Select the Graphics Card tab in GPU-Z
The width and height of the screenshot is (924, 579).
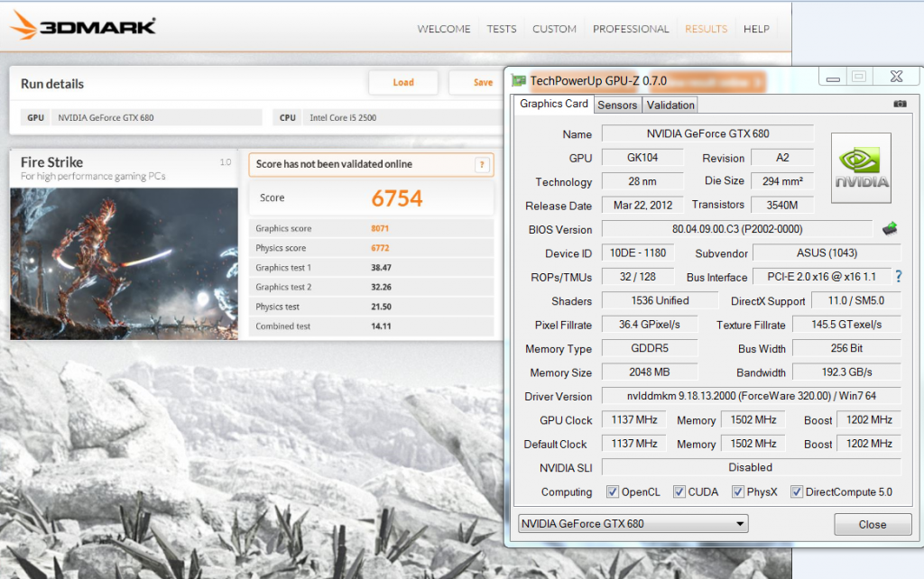(554, 104)
